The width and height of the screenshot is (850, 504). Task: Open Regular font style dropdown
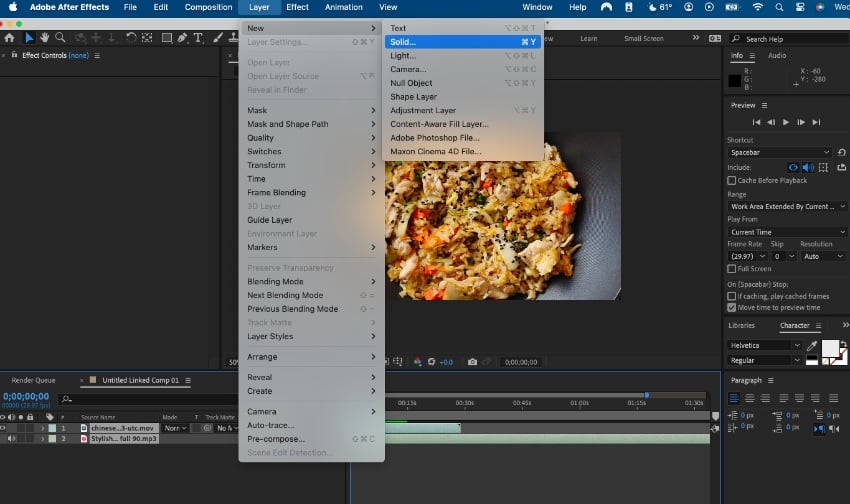click(764, 360)
